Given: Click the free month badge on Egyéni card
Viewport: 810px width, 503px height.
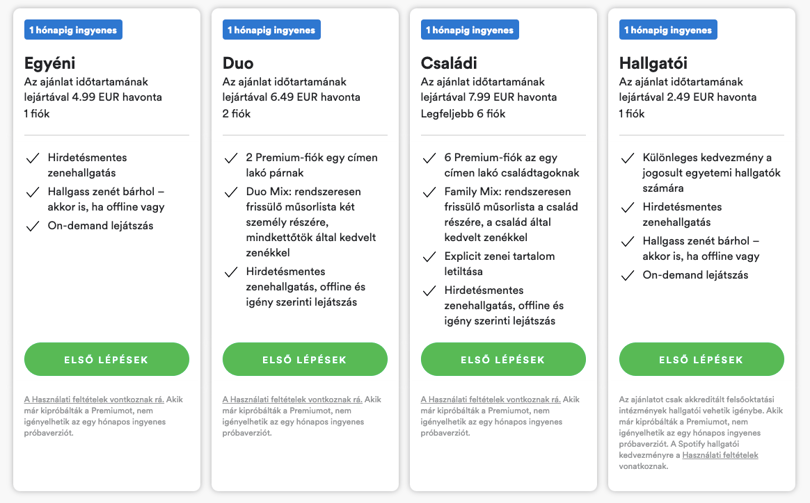Looking at the screenshot, I should (73, 29).
